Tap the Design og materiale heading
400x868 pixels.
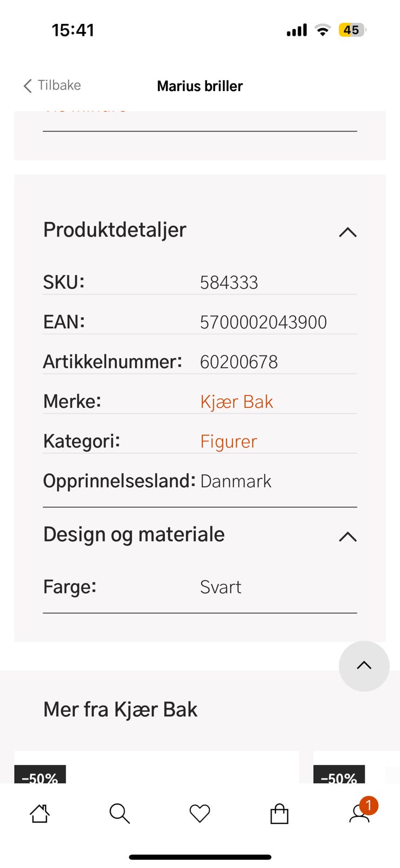click(x=134, y=534)
